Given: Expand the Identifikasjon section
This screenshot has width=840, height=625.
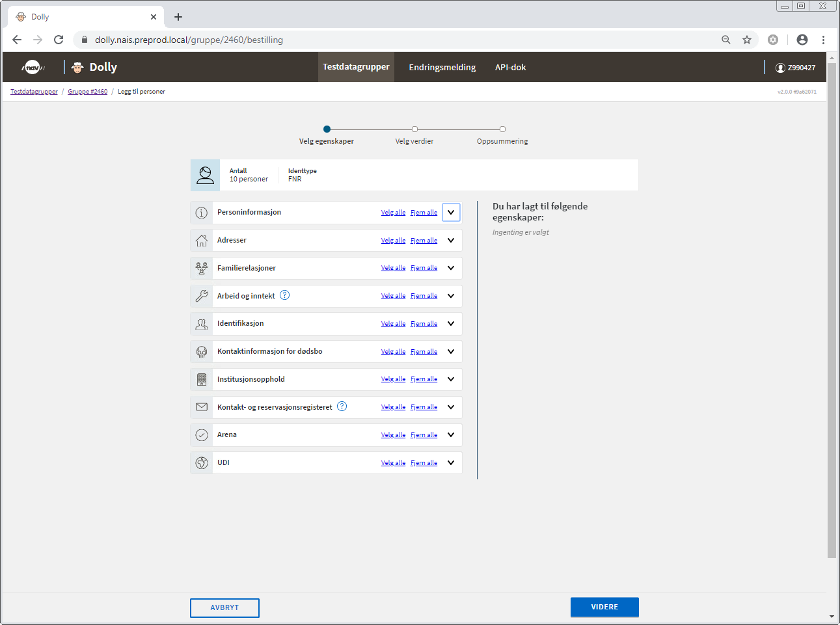Looking at the screenshot, I should tap(451, 324).
